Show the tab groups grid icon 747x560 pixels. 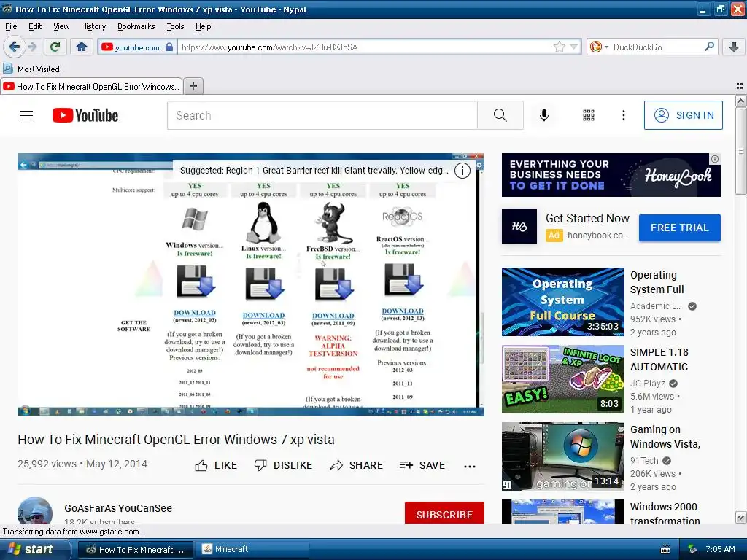pyautogui.click(x=740, y=86)
